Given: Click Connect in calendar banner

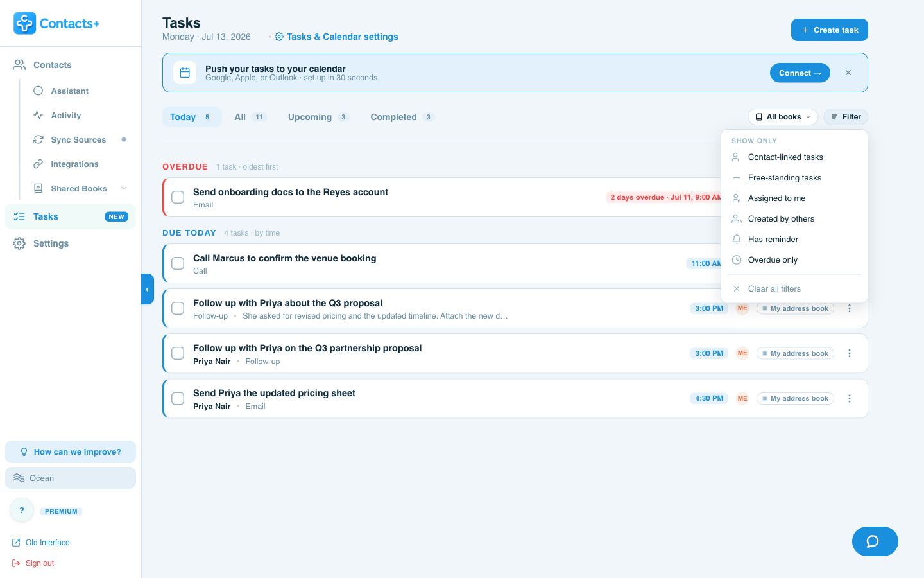Looking at the screenshot, I should pyautogui.click(x=800, y=73).
